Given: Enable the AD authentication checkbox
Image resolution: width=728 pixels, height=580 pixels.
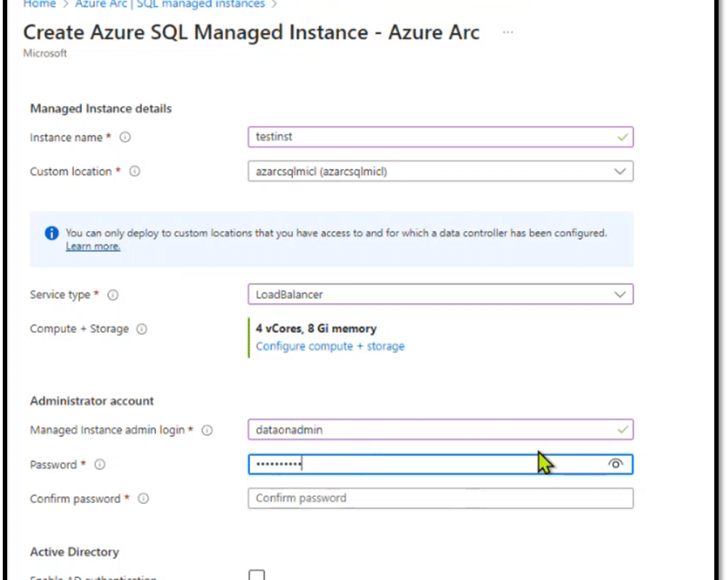Looking at the screenshot, I should pos(257,575).
